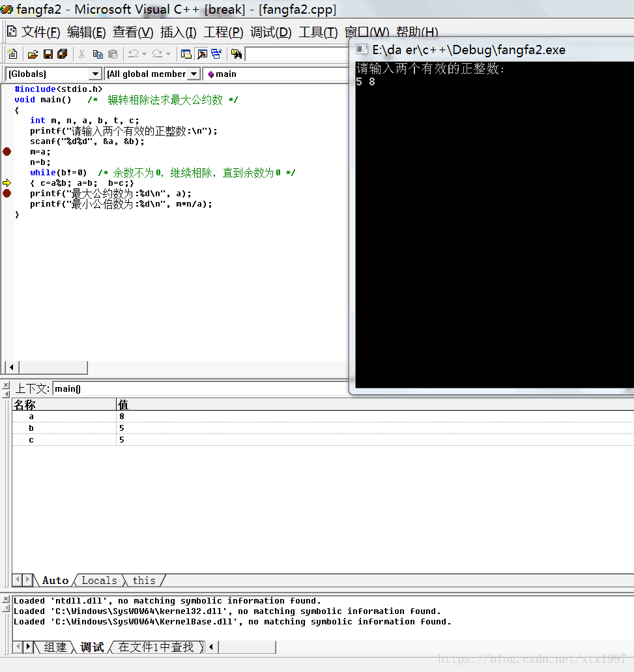Open the Undo history dropdown arrow
The height and width of the screenshot is (672, 634).
pos(144,54)
